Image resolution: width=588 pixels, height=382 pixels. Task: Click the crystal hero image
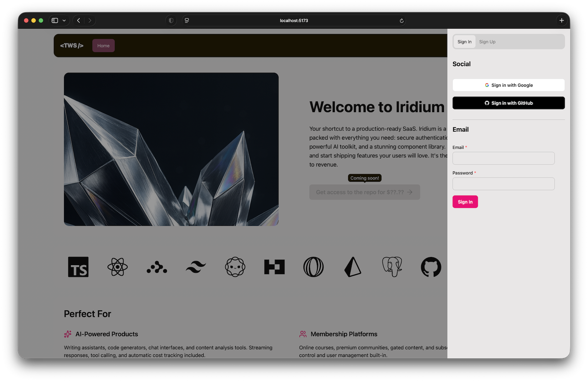(171, 149)
